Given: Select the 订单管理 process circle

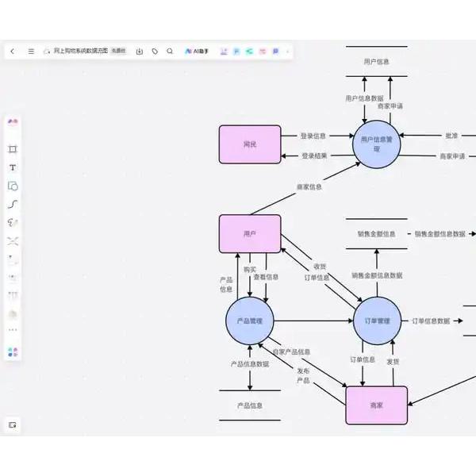Looking at the screenshot, I should point(377,321).
